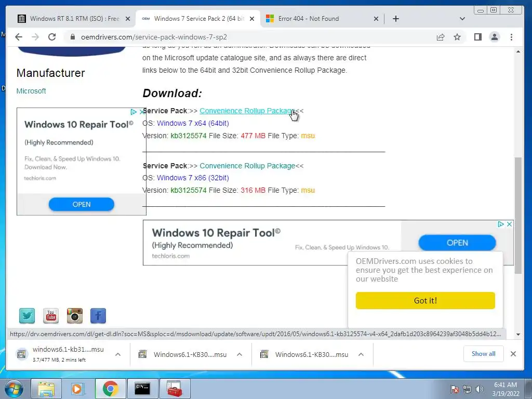Launch Windows Media Player from taskbar

click(77, 389)
